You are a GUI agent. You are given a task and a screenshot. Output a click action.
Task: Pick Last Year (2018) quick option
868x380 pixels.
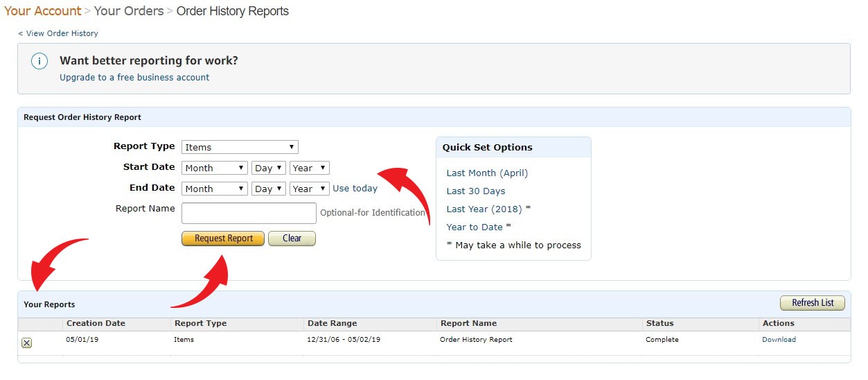tap(484, 209)
